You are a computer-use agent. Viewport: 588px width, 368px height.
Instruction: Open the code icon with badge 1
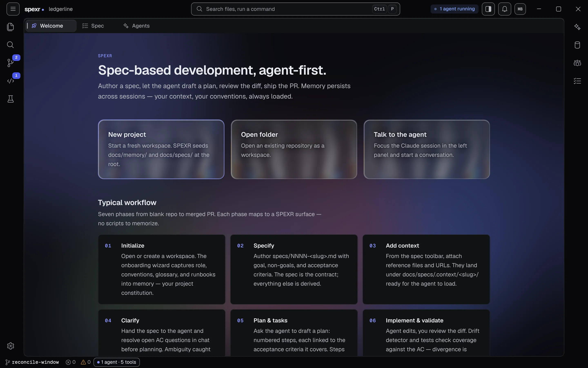[x=10, y=81]
